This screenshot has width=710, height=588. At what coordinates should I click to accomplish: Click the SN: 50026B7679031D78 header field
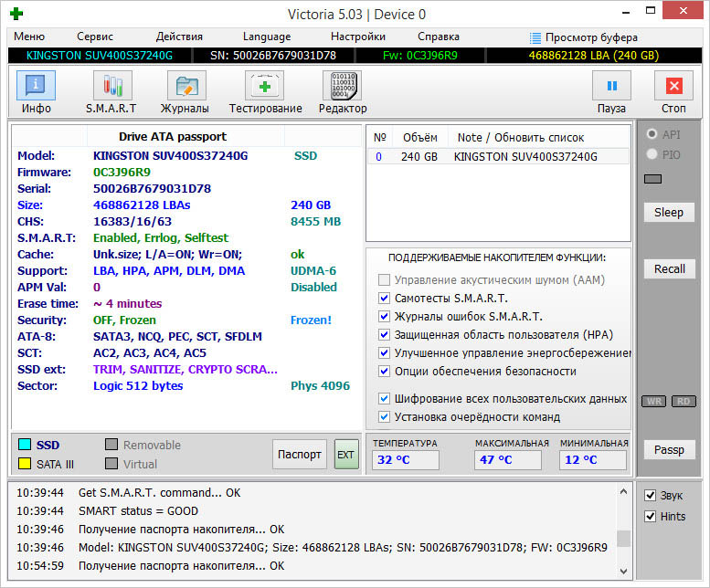pos(273,56)
